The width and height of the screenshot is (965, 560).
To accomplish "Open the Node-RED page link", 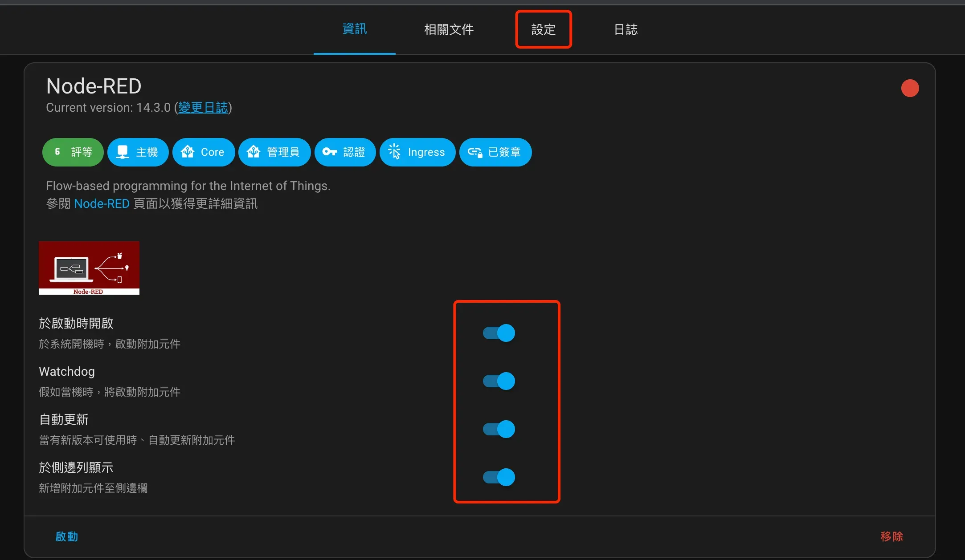I will [102, 204].
